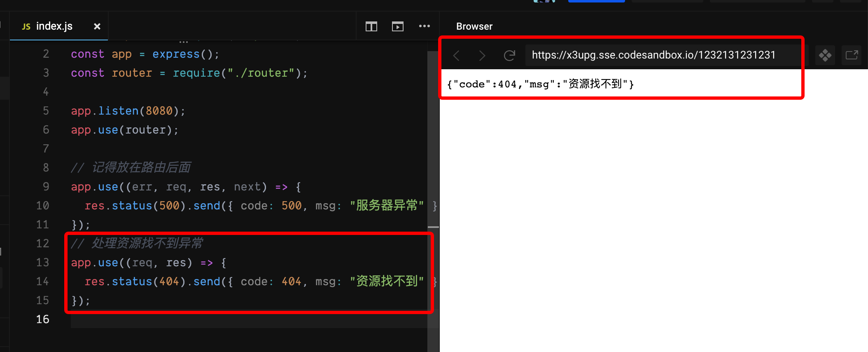Select the index.js tab
The width and height of the screenshot is (868, 352).
click(x=59, y=26)
